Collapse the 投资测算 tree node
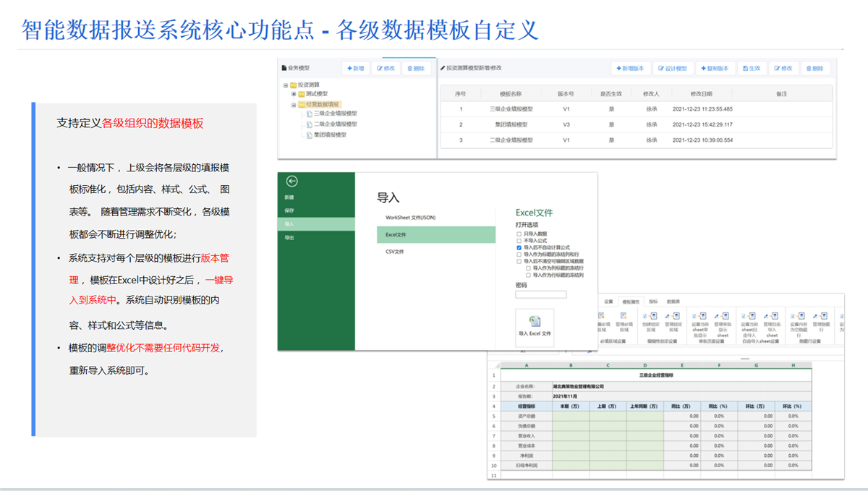This screenshot has width=868, height=491. point(286,85)
